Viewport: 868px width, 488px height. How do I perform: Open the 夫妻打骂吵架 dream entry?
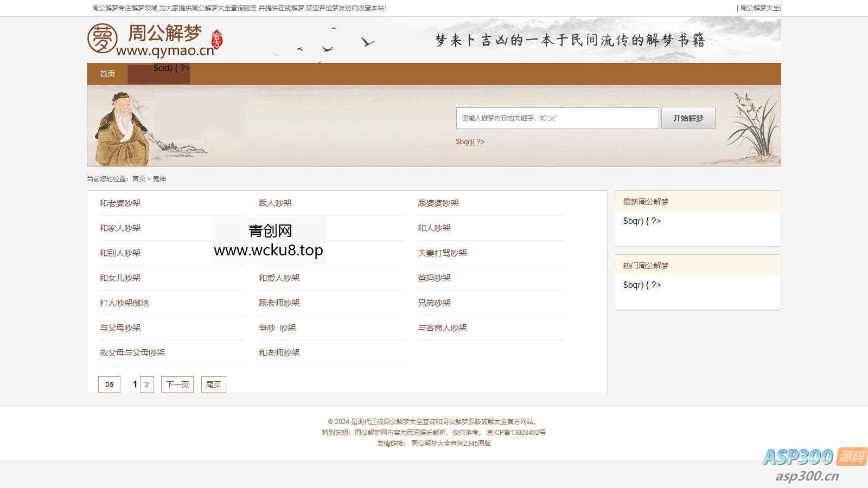(x=442, y=253)
